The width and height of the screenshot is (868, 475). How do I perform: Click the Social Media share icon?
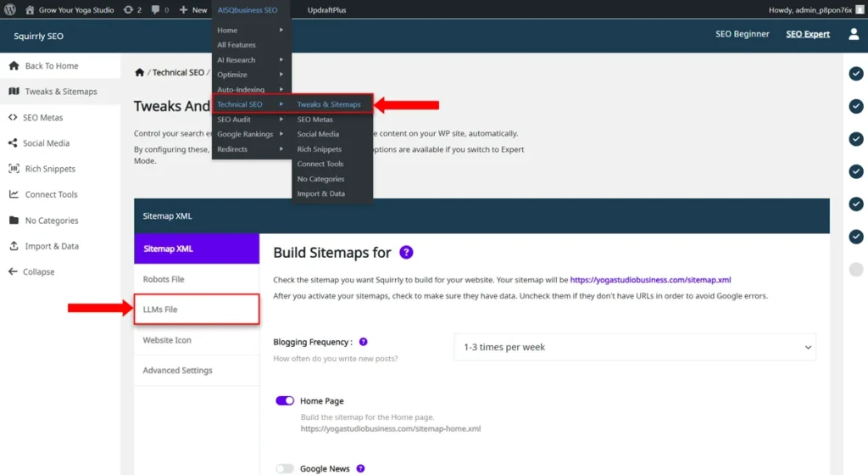13,142
